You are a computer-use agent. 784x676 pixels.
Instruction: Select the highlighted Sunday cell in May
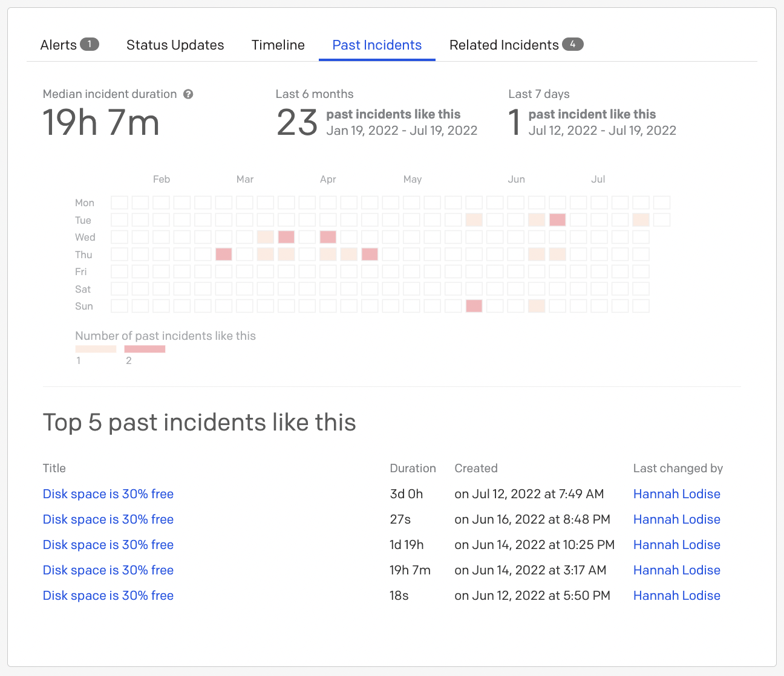click(x=474, y=306)
